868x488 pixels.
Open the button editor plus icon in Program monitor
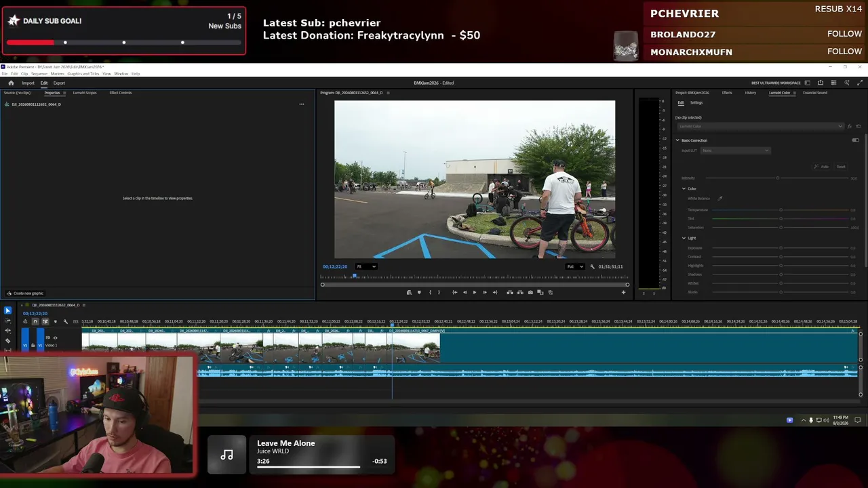tap(623, 292)
